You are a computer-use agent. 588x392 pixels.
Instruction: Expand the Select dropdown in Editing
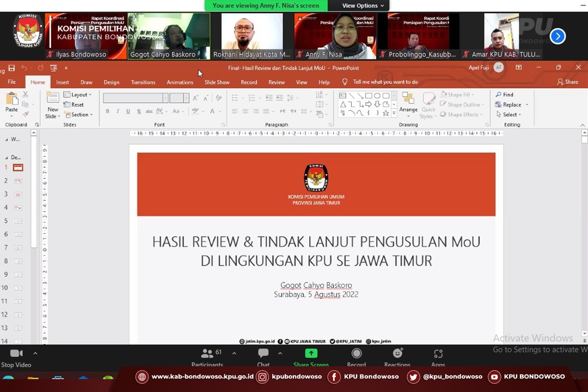click(x=509, y=114)
